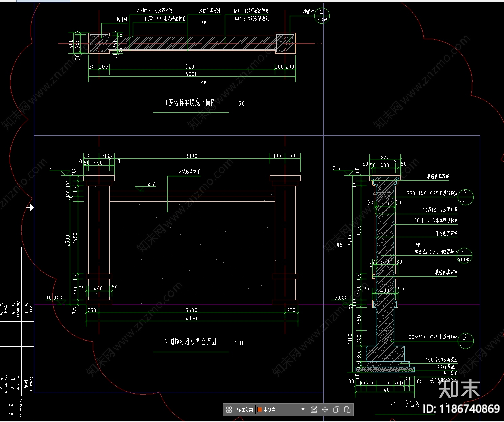Select the 350×140 C25钢筋砼横梁 label
Screen dimensions: 504x422
pos(432,193)
